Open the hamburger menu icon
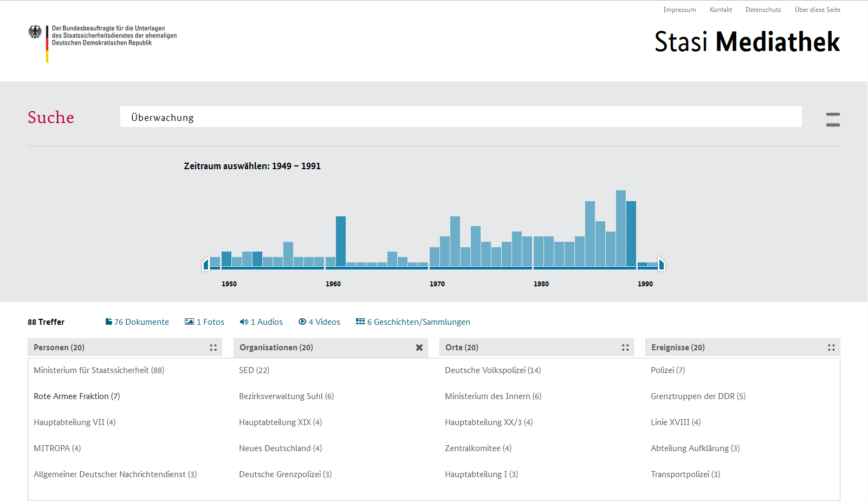 [x=833, y=120]
